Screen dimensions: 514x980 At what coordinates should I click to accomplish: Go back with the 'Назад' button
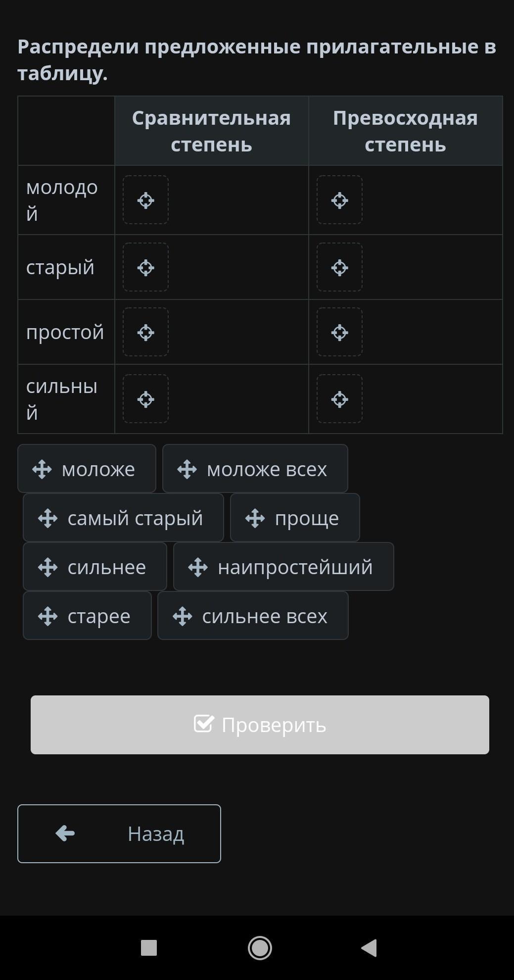point(119,833)
